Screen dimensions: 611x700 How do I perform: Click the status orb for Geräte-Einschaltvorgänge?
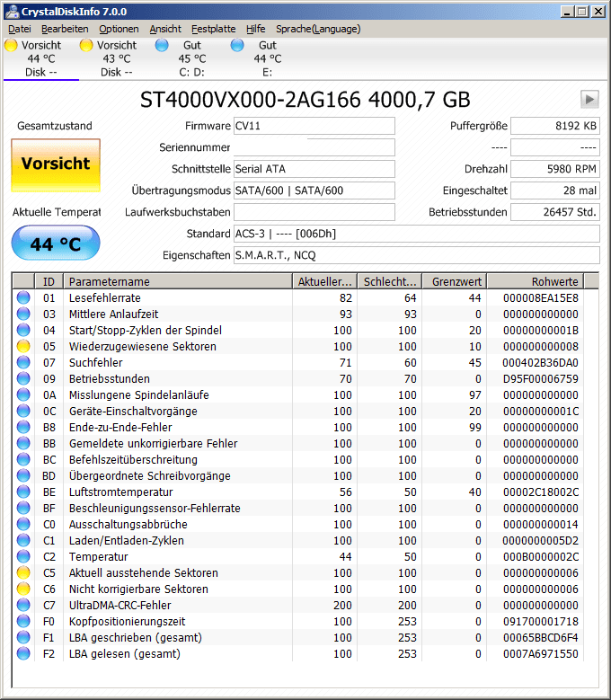pyautogui.click(x=23, y=411)
